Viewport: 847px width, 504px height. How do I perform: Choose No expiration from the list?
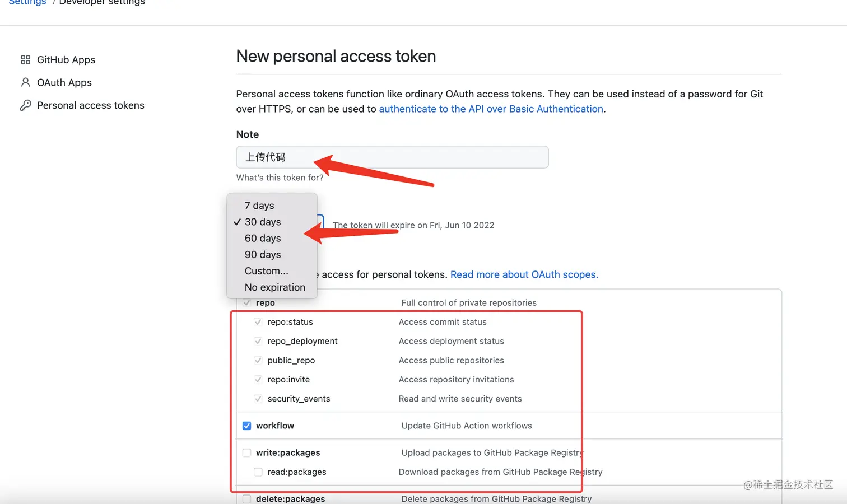tap(274, 287)
